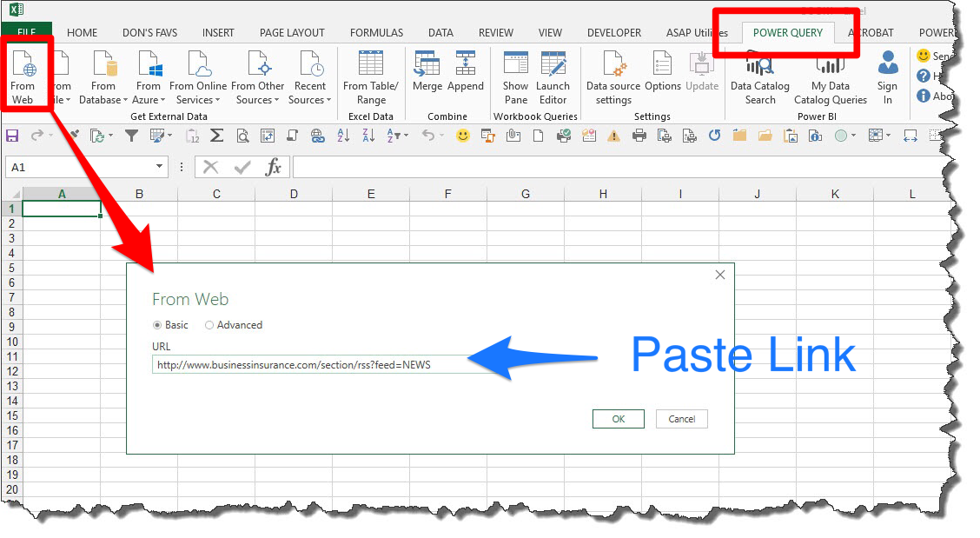
Task: Click Cancel in From Web dialog
Action: point(681,419)
